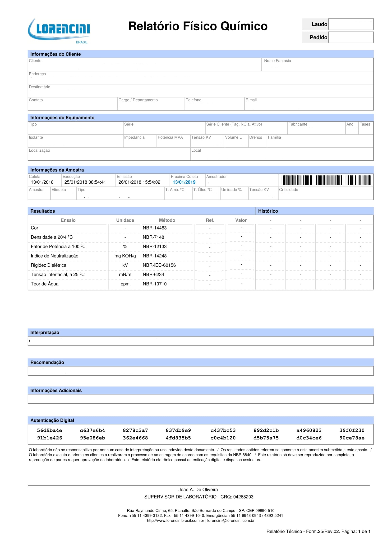This screenshot has width=392, height=555.
Task: Select the Proxima Coleta date 13/01/2019
Action: [184, 182]
